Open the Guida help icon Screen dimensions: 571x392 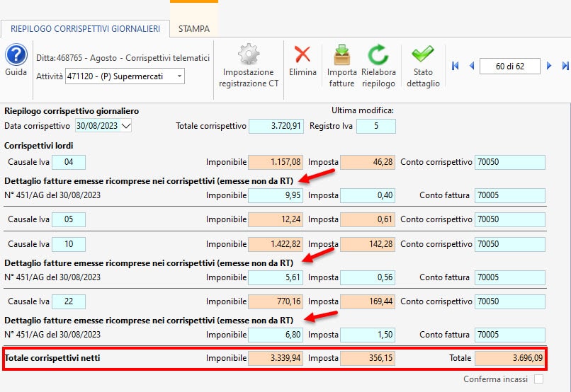(x=16, y=55)
